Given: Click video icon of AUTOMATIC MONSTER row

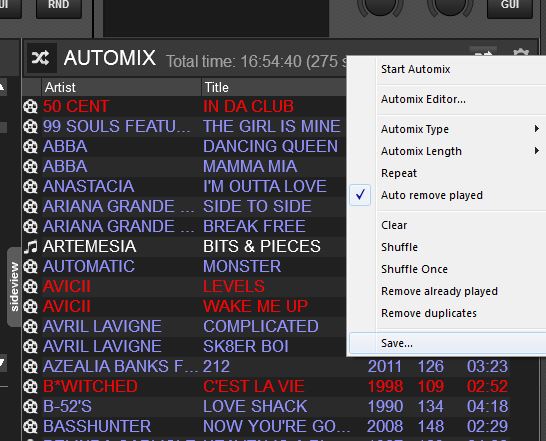Looking at the screenshot, I should click(31, 266).
